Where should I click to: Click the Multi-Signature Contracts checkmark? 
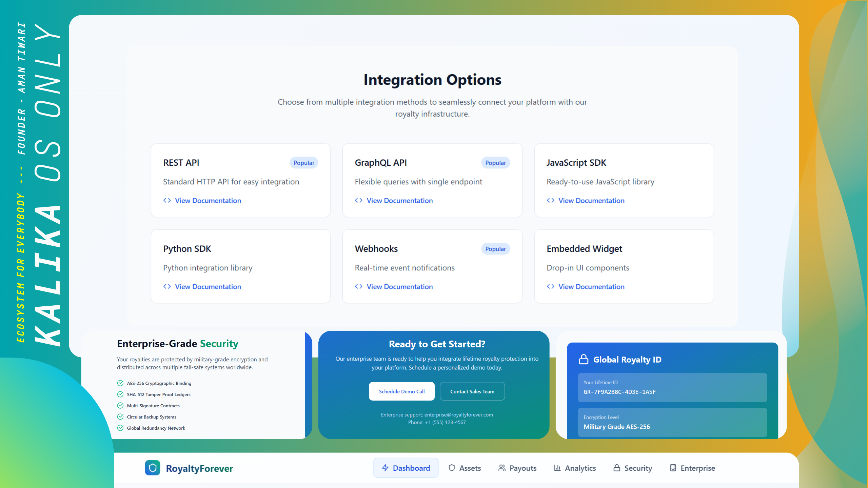pyautogui.click(x=120, y=406)
